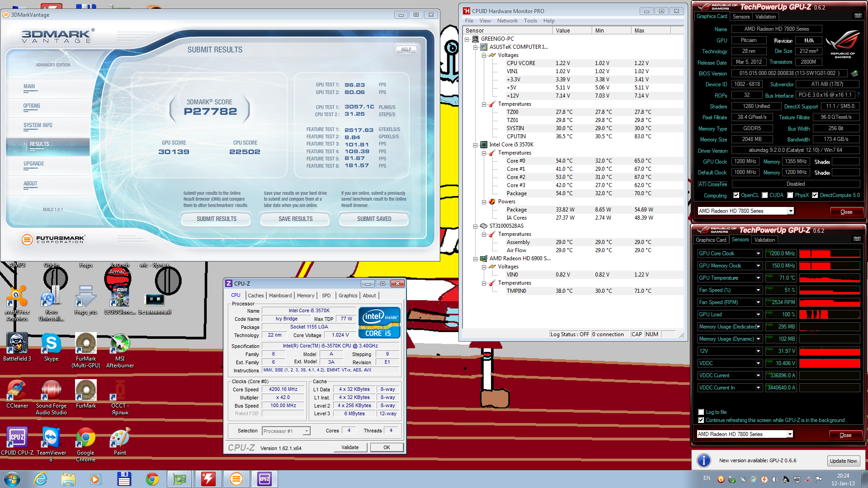Viewport: 868px width, 488px height.
Task: Click the BIOS save icon in GPU-Z
Action: 854,73
